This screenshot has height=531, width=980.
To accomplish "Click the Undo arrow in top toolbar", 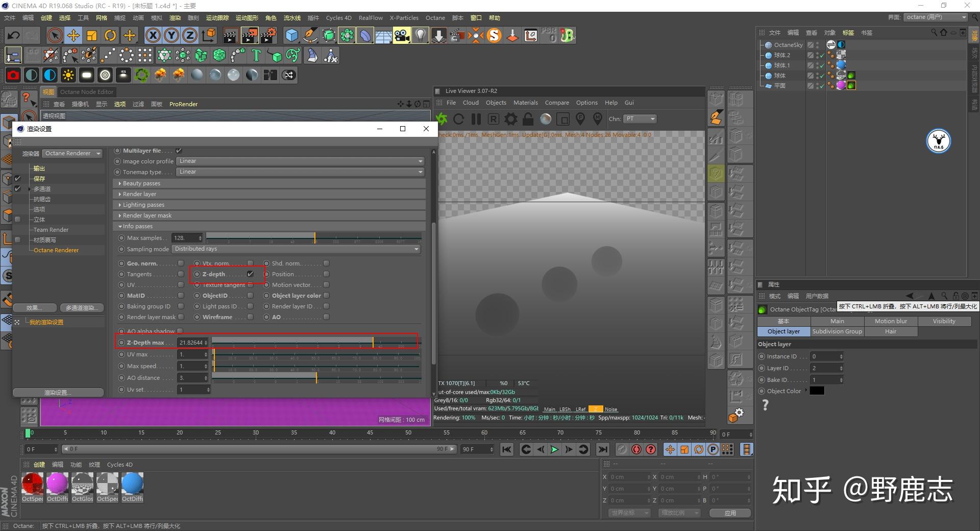I will coord(14,35).
